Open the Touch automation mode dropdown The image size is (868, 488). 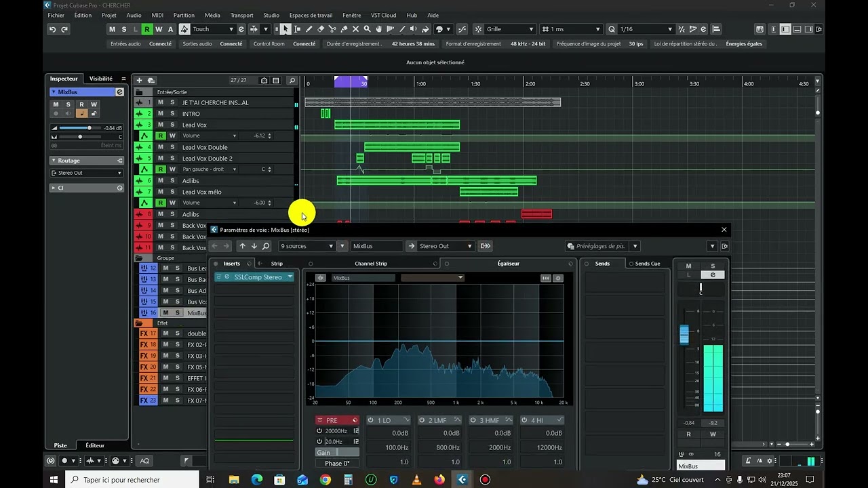213,29
